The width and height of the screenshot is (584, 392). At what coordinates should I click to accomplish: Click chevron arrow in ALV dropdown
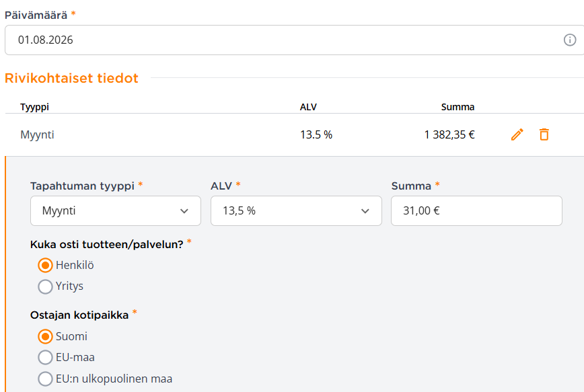coord(365,211)
